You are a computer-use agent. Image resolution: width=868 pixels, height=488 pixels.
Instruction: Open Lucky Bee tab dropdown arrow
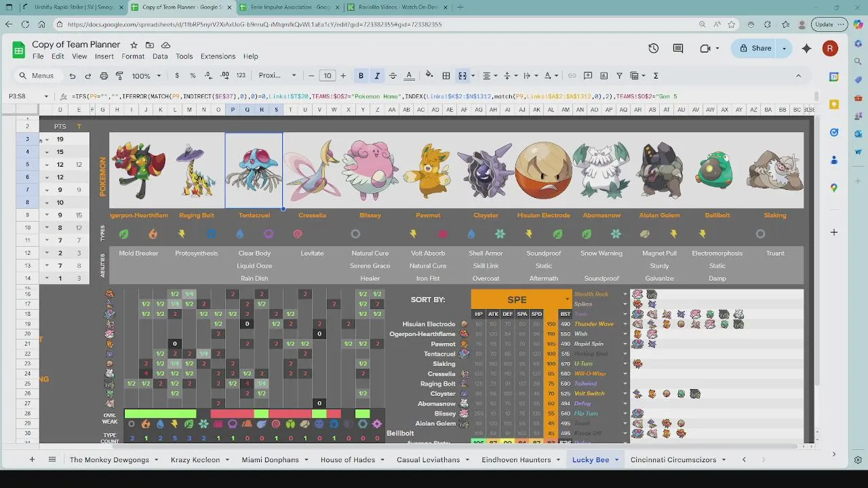616,460
